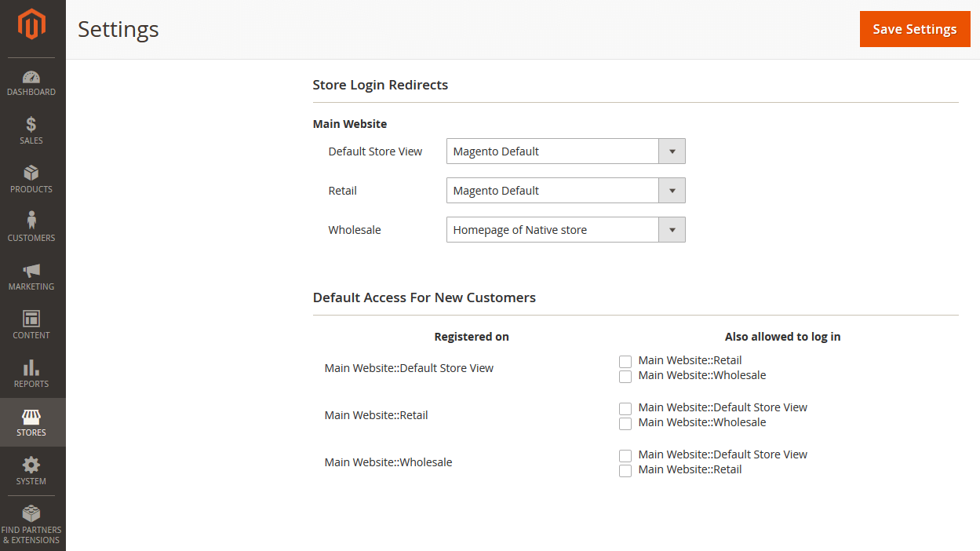Open the Products box icon

31,173
